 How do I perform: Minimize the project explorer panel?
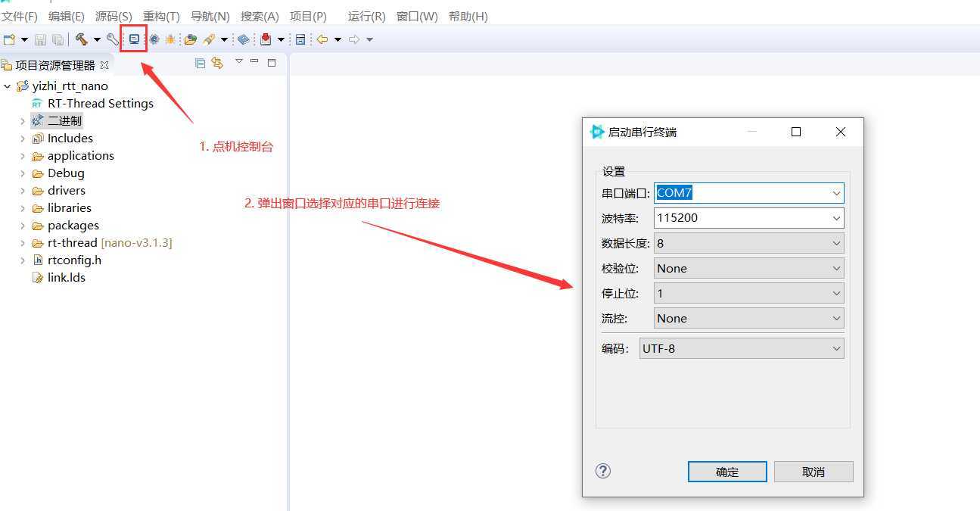click(x=254, y=61)
